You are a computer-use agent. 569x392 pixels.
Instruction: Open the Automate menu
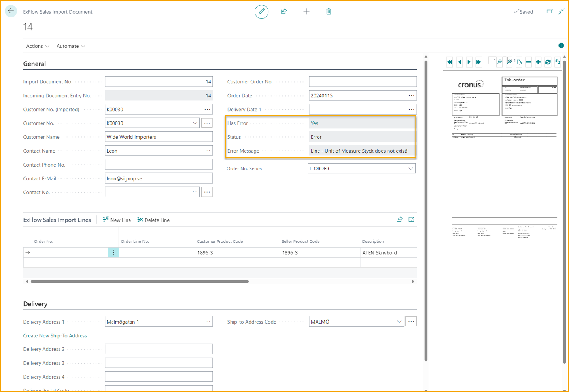pyautogui.click(x=71, y=46)
